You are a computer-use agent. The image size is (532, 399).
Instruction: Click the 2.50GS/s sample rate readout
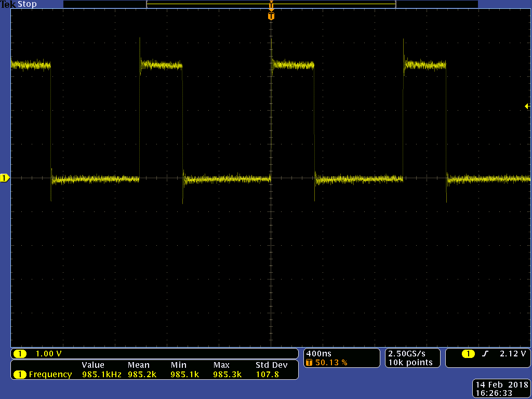pyautogui.click(x=406, y=353)
